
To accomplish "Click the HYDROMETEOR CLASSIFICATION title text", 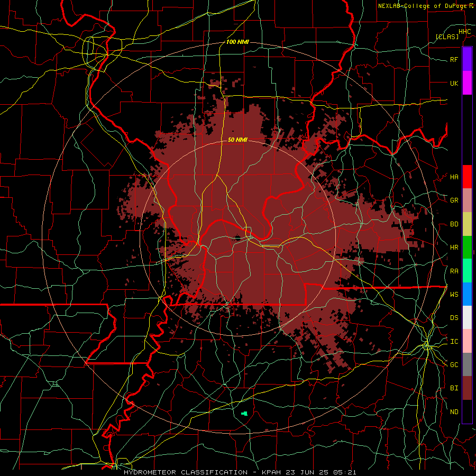I will [186, 472].
